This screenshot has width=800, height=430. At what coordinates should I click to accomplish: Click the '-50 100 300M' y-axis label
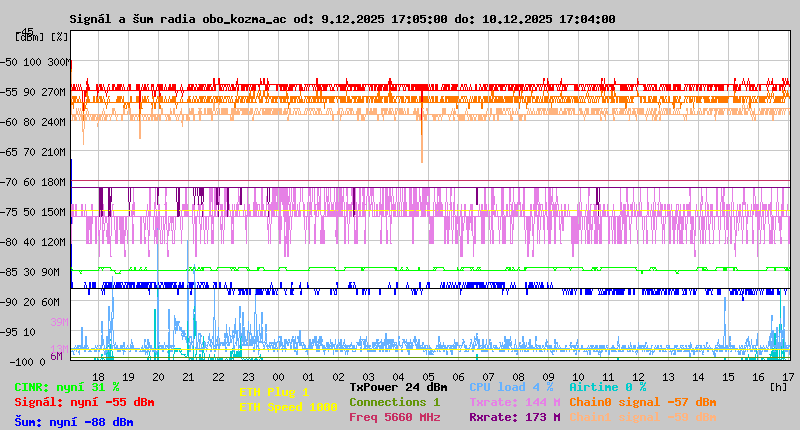point(35,62)
